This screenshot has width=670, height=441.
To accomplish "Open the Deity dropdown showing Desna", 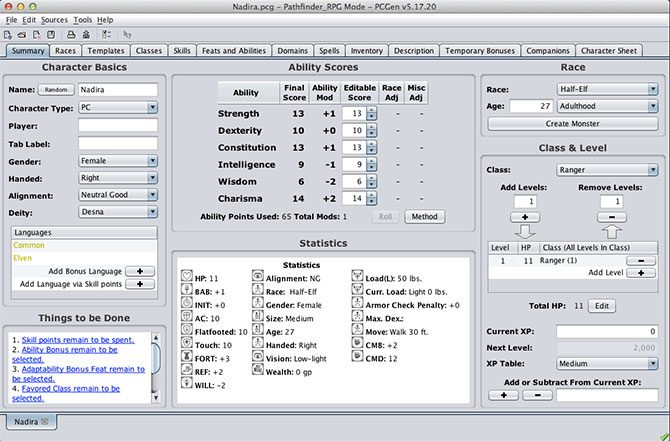I will pos(118,212).
